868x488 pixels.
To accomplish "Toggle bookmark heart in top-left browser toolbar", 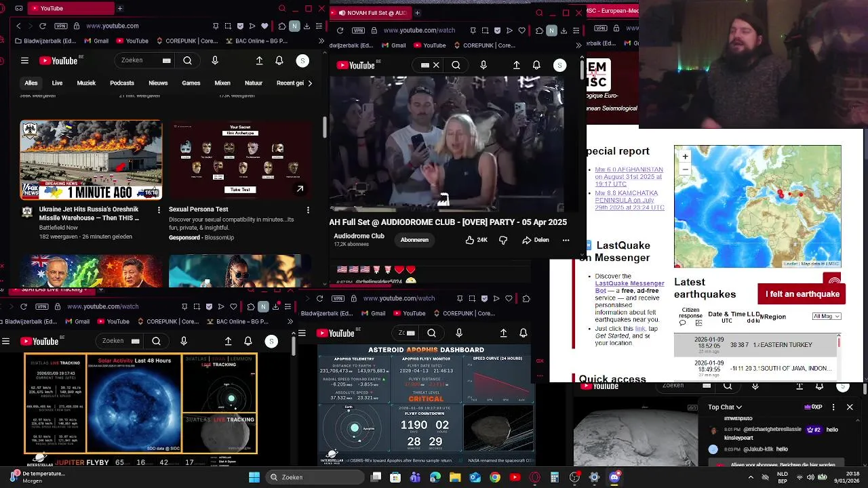I will [264, 26].
